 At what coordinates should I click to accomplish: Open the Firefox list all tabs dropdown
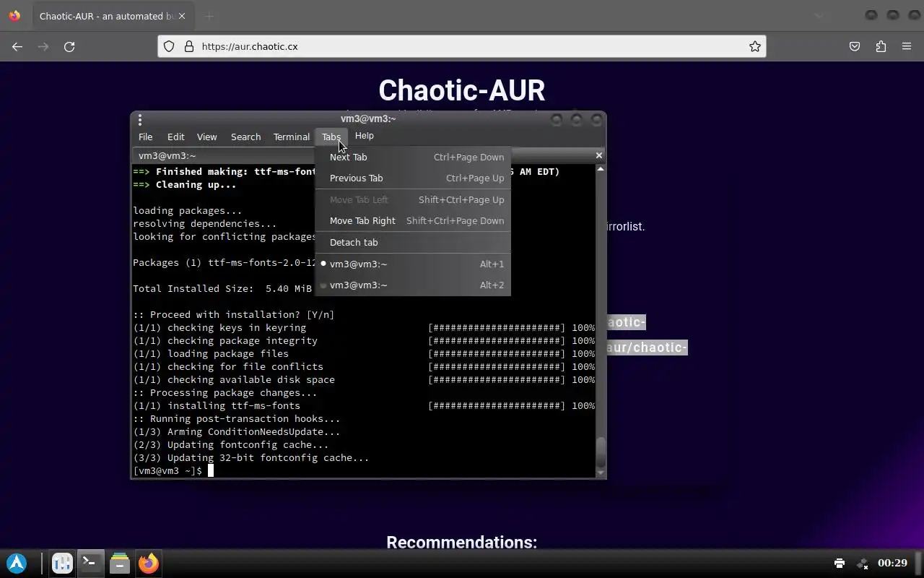click(819, 15)
